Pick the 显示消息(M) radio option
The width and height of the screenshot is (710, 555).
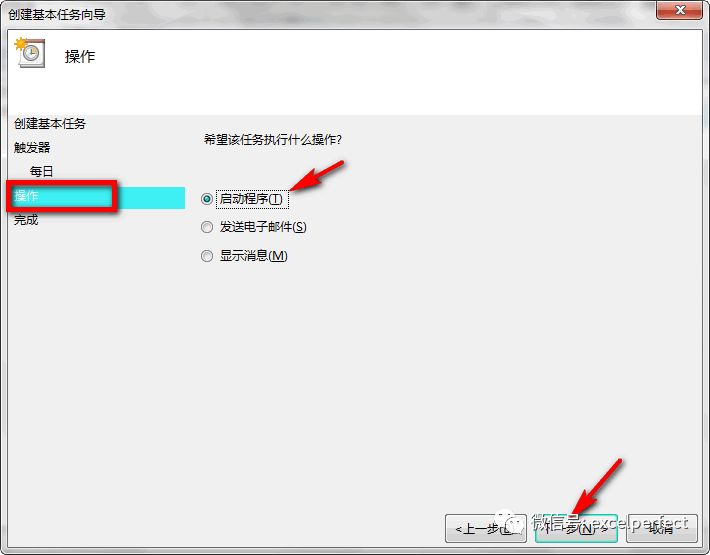(x=207, y=256)
